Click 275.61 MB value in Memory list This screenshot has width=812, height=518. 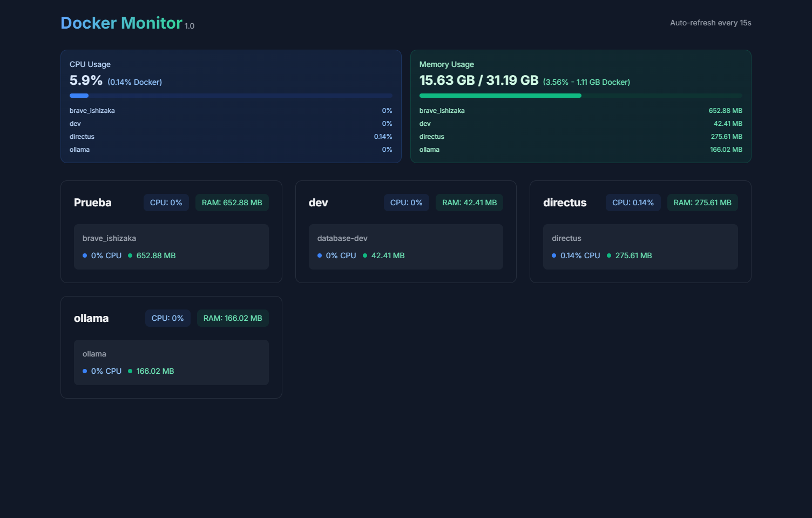point(726,137)
